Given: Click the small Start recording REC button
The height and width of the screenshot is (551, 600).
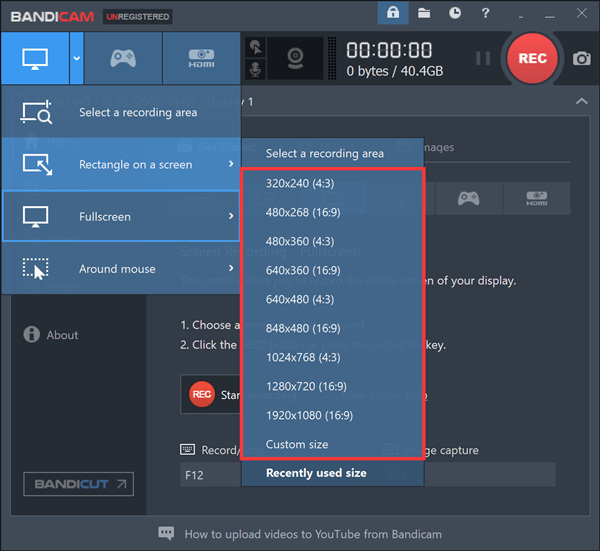Looking at the screenshot, I should (x=202, y=394).
